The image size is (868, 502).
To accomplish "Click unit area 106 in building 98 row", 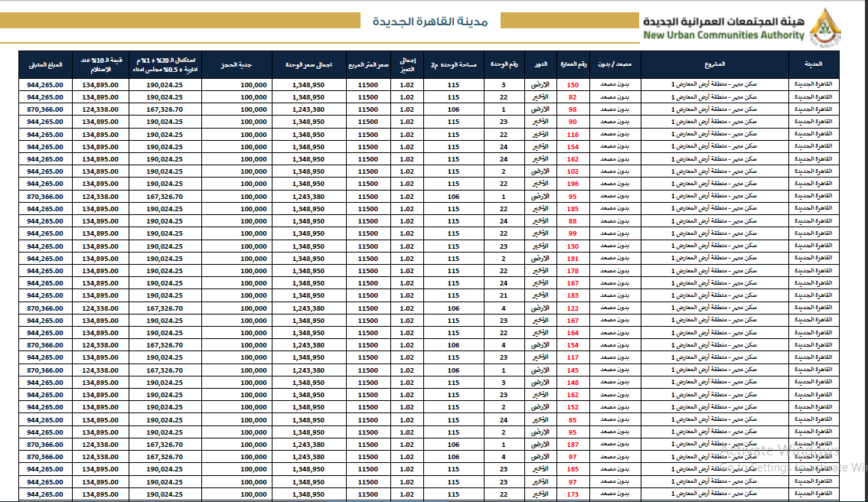I will tap(453, 109).
